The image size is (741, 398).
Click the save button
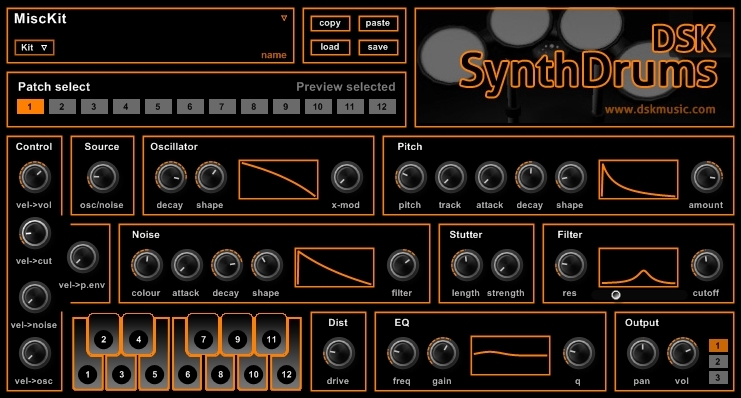coord(378,47)
